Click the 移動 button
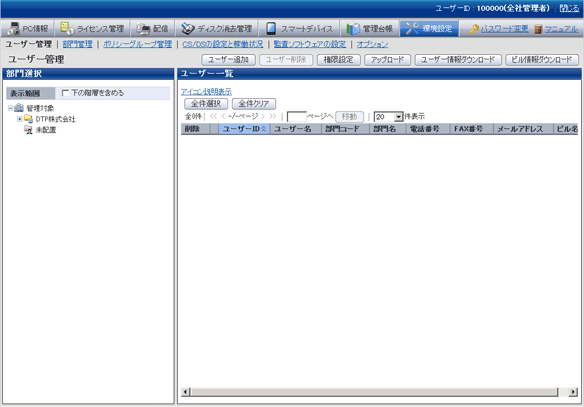The width and height of the screenshot is (584, 407). coord(349,117)
